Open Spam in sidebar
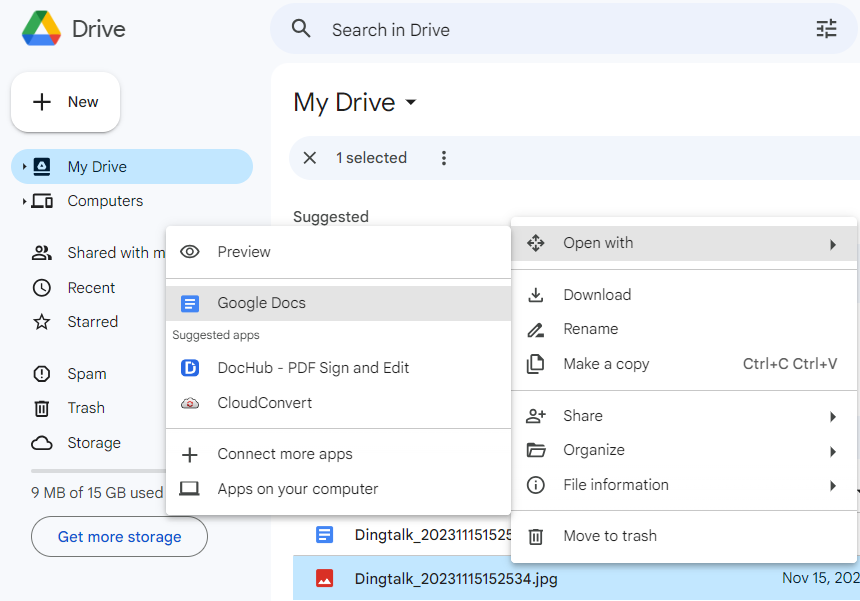Screen dimensions: 860x601 point(87,374)
